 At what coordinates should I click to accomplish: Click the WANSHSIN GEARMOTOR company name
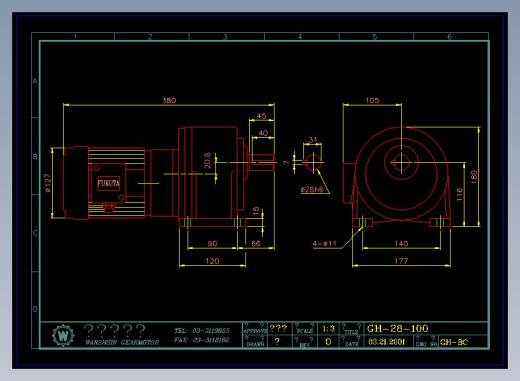(122, 342)
